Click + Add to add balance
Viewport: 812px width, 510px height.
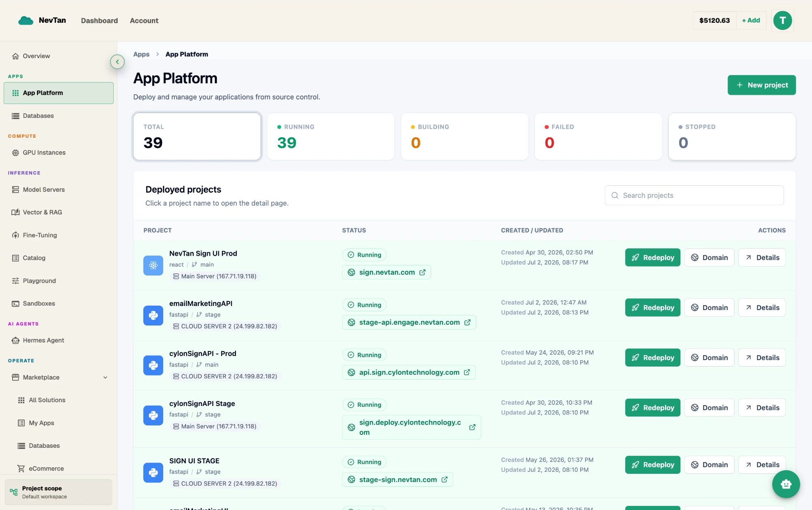751,20
